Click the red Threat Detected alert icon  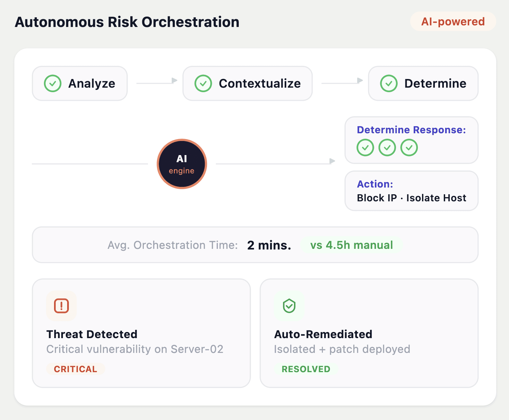pyautogui.click(x=61, y=306)
